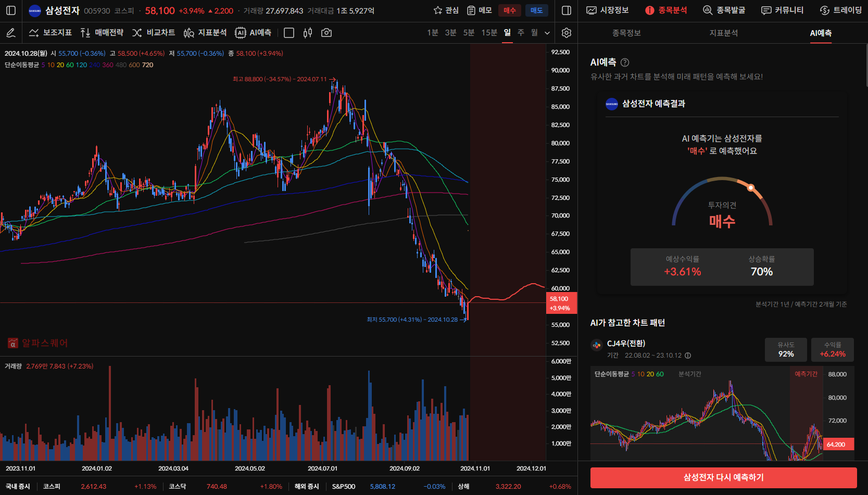Select 5분 timeframe
This screenshot has height=495, width=868.
pos(469,33)
